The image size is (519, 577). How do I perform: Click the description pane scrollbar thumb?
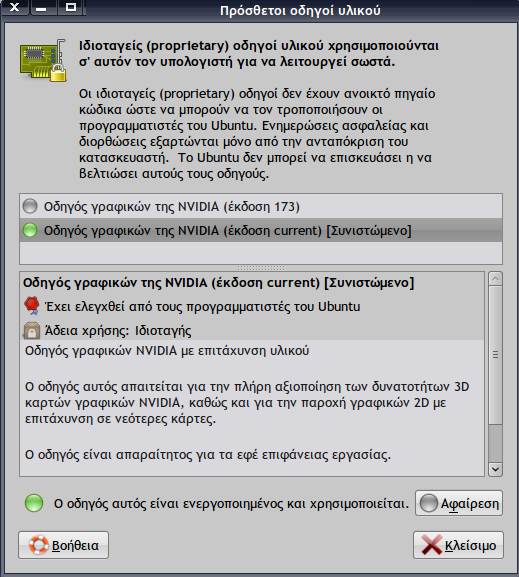coord(495,355)
